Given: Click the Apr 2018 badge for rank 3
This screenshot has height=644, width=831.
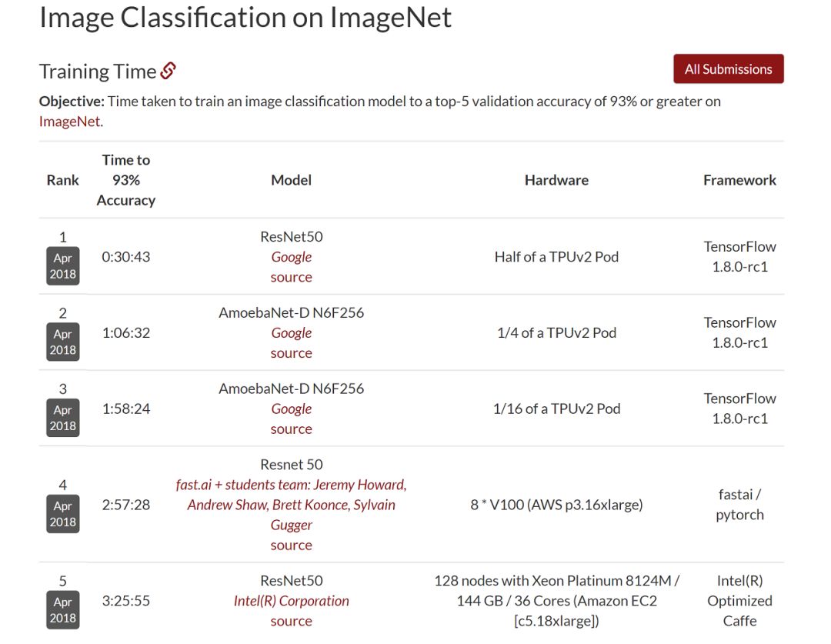Looking at the screenshot, I should [x=63, y=419].
